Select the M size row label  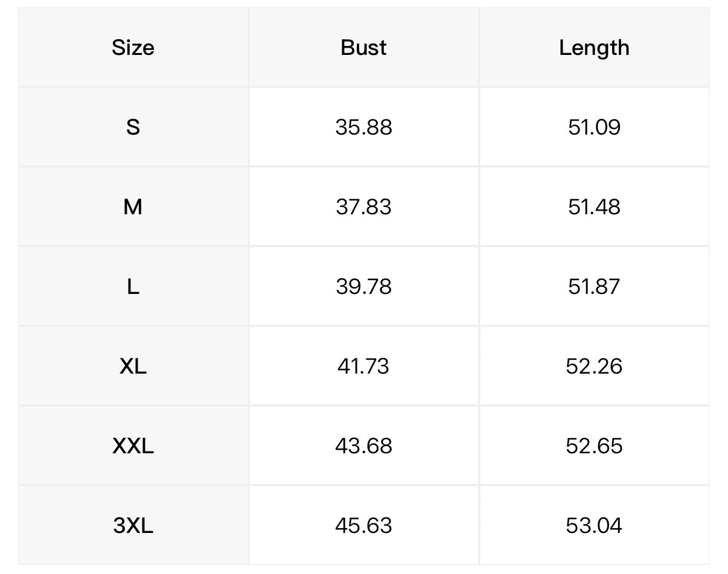pos(133,207)
